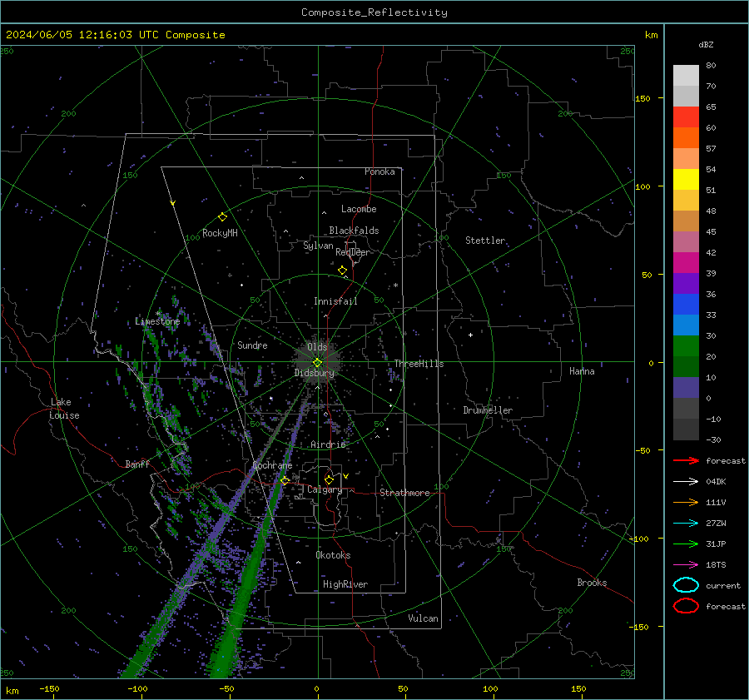Image resolution: width=749 pixels, height=700 pixels.
Task: Click the cyan current oval in legend
Action: tap(686, 585)
